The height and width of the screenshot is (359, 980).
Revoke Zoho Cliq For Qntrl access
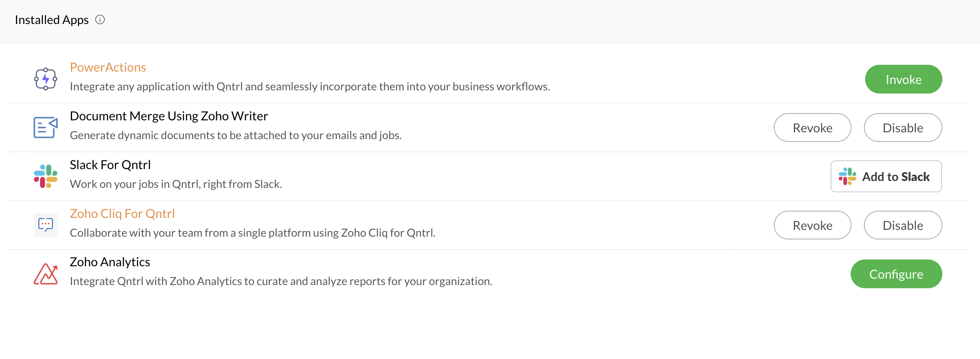[812, 225]
